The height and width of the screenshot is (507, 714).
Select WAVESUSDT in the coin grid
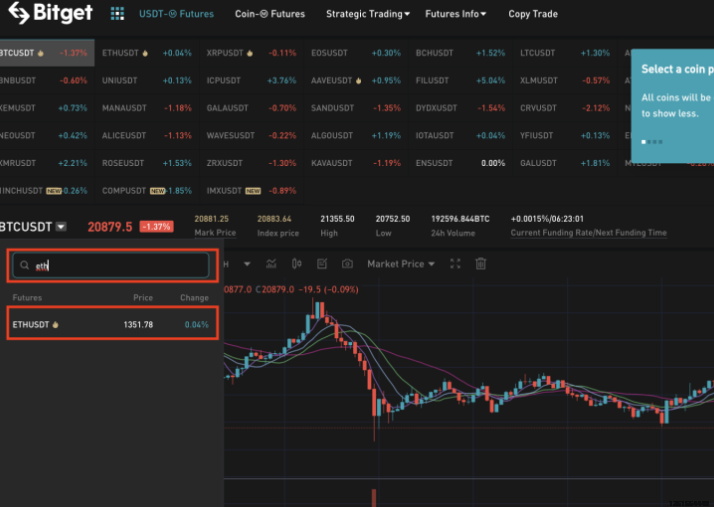251,136
